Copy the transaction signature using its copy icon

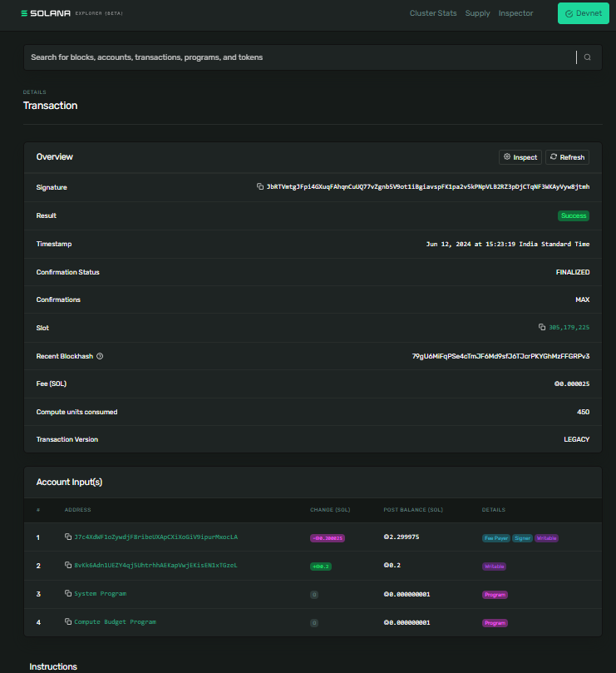pyautogui.click(x=260, y=186)
